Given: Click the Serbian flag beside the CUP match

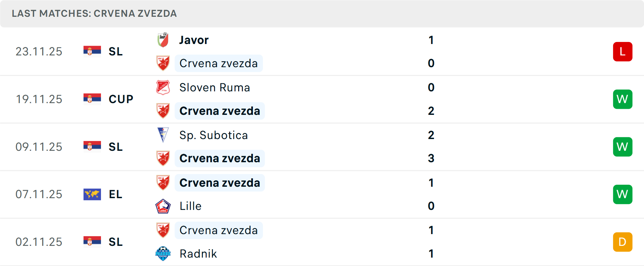Looking at the screenshot, I should pos(92,99).
